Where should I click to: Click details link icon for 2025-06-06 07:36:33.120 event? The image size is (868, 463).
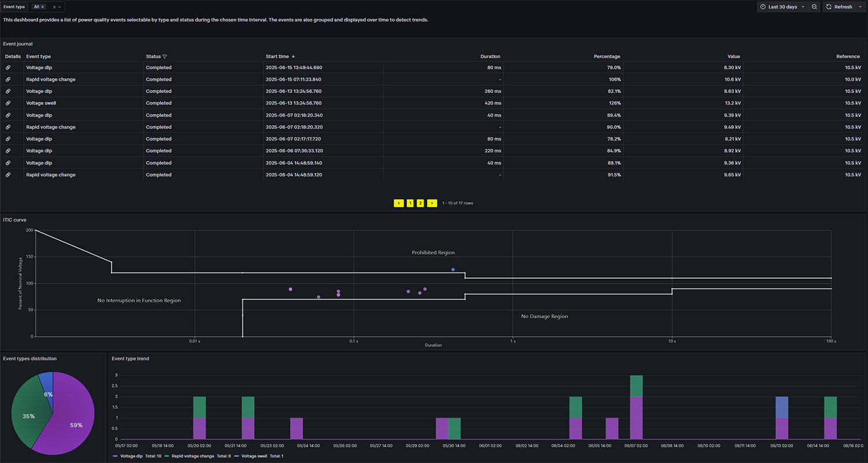pyautogui.click(x=8, y=151)
